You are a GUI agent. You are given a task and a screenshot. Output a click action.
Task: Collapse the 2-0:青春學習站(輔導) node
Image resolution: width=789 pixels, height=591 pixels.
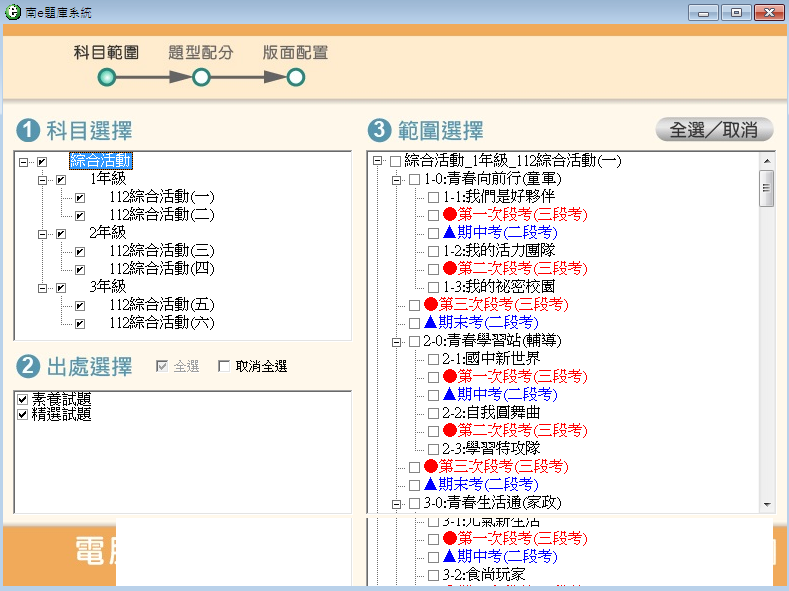[x=396, y=341]
